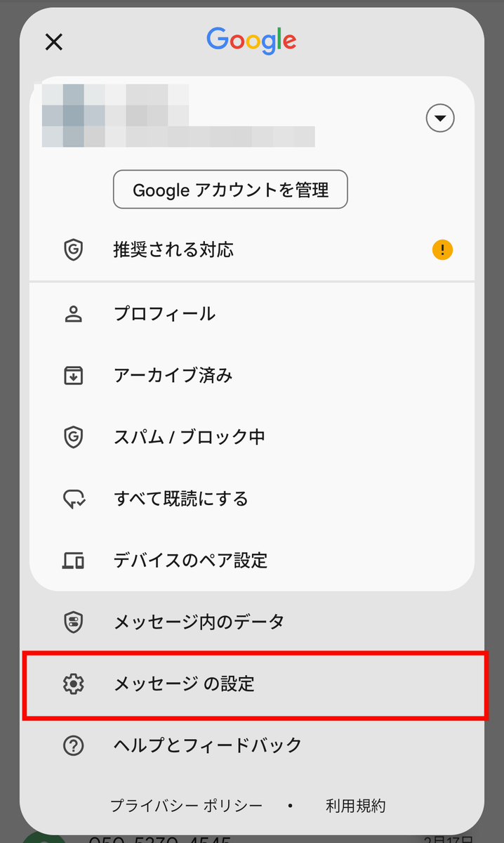The width and height of the screenshot is (504, 843).
Task: Open the 利用規約 terms link
Action: pos(355,806)
